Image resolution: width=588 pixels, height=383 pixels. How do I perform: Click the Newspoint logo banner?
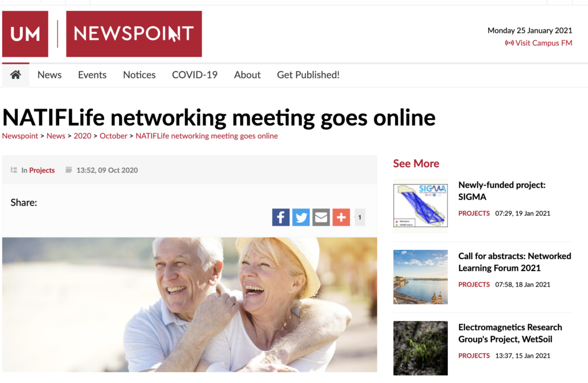pos(134,34)
